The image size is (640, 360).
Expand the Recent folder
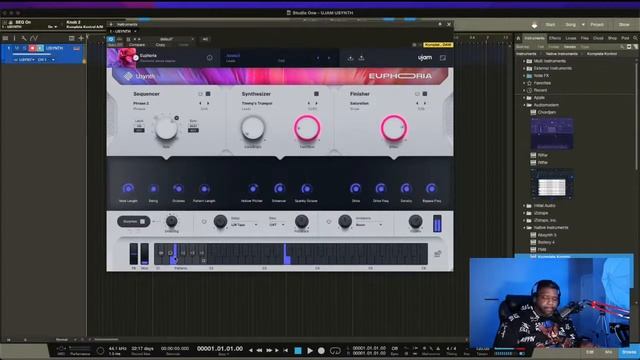524,90
